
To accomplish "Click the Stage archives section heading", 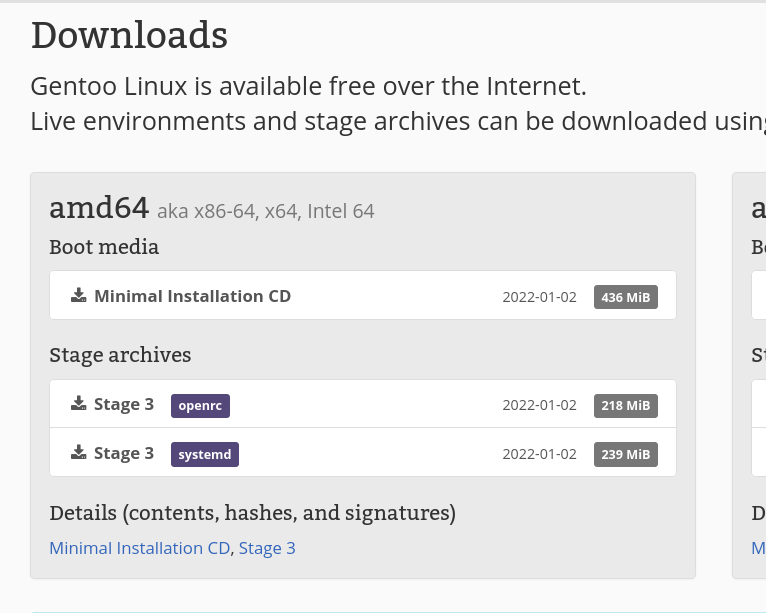I will pos(120,355).
